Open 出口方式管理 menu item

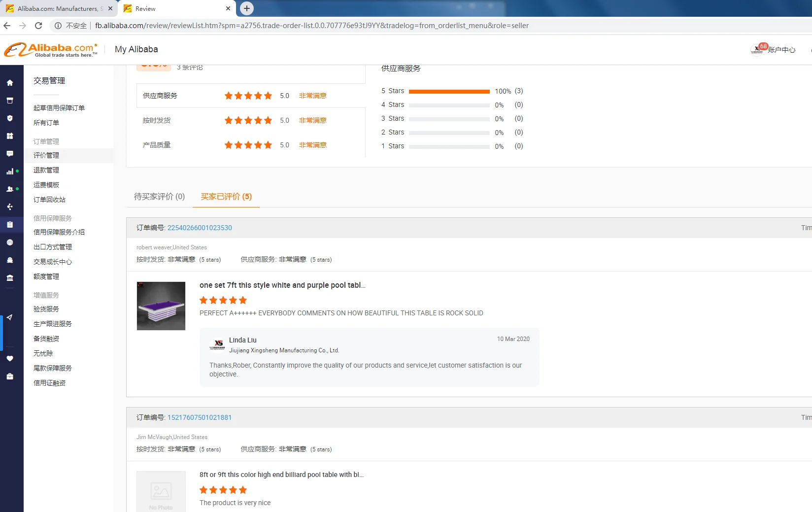tap(53, 247)
